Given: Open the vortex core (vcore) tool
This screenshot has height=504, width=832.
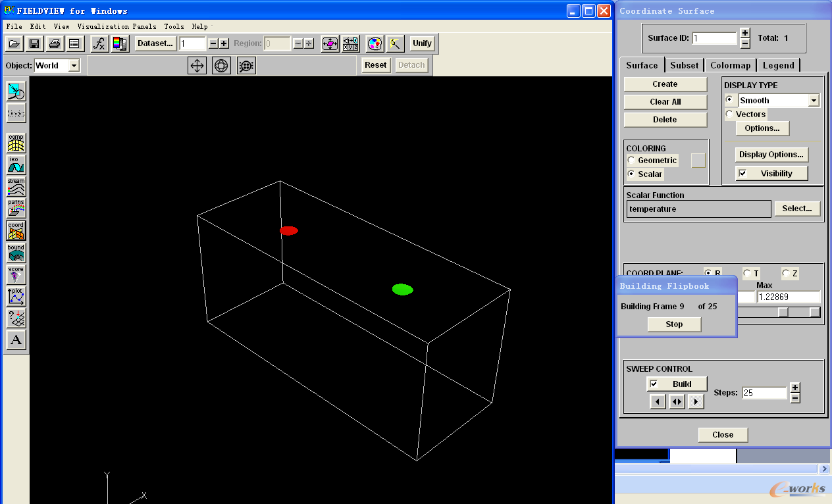Looking at the screenshot, I should pyautogui.click(x=16, y=274).
